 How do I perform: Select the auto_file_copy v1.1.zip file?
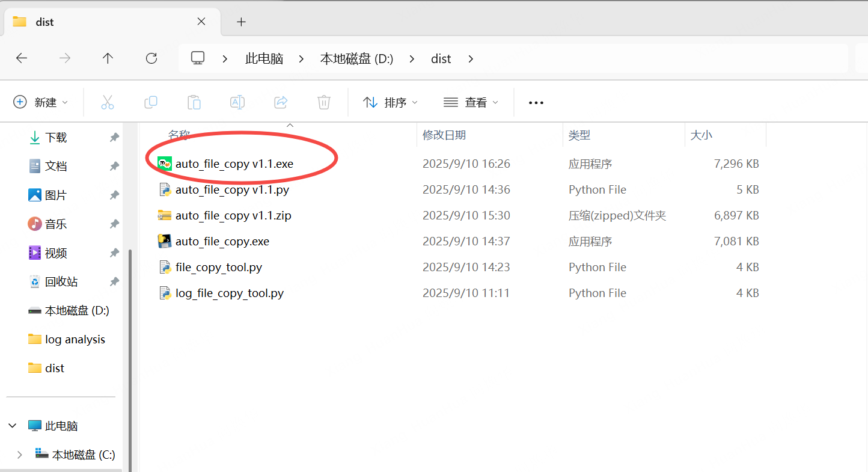click(x=233, y=215)
